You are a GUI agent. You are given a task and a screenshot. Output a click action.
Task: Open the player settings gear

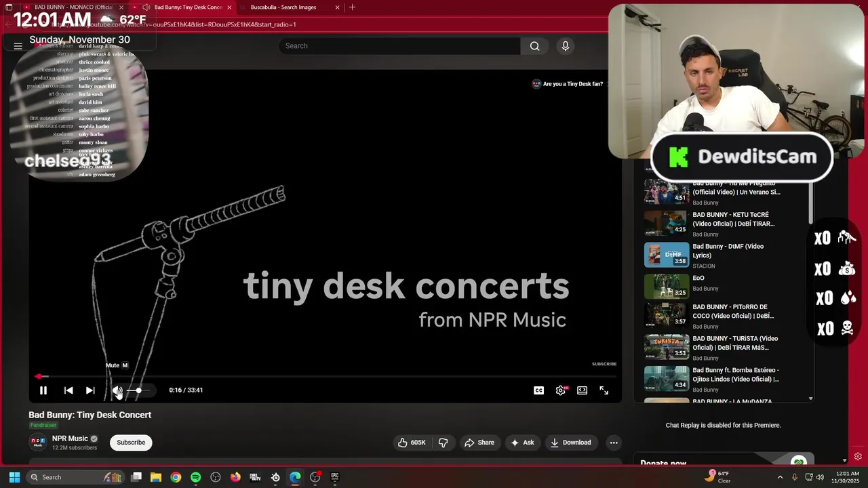[x=560, y=390]
